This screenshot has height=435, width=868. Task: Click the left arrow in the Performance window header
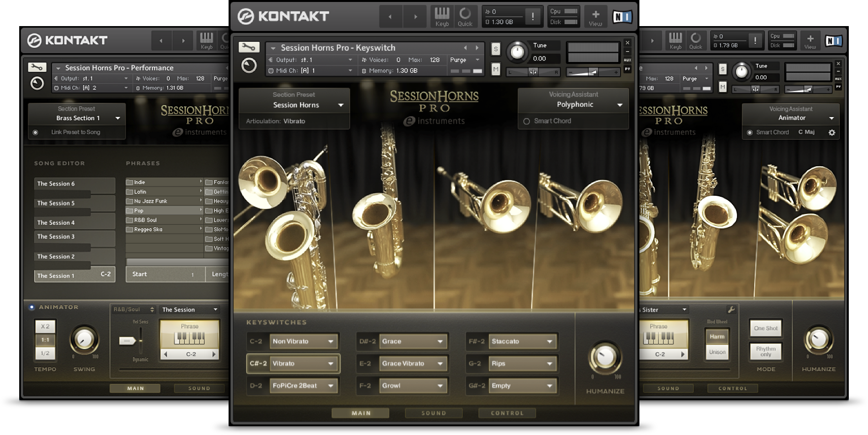click(x=161, y=41)
